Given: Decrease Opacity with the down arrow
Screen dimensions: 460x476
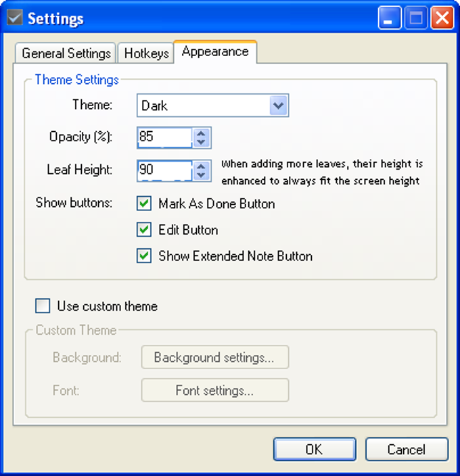Looking at the screenshot, I should (x=201, y=142).
